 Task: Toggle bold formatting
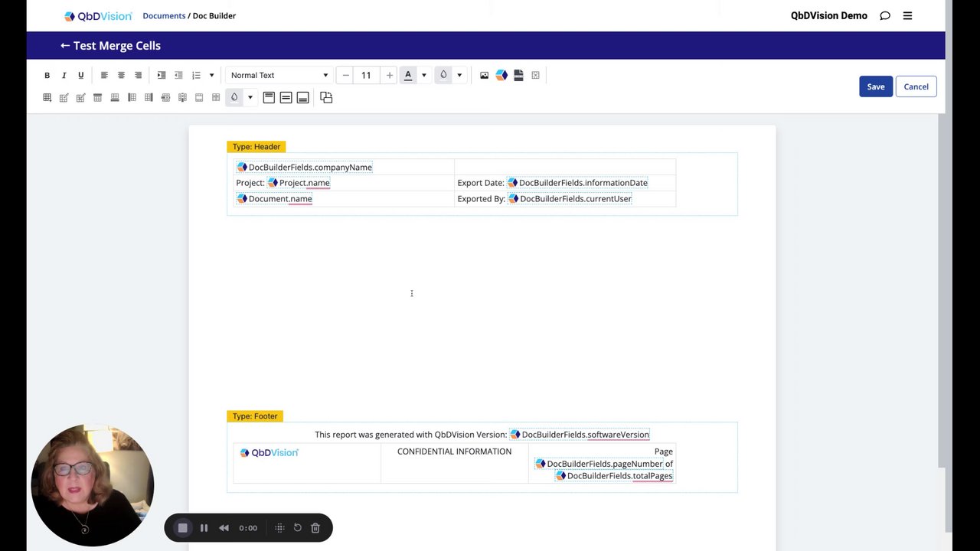click(47, 75)
